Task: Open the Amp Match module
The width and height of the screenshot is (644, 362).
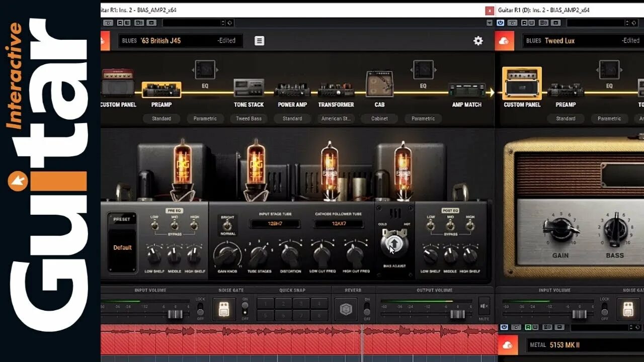Action: point(467,90)
